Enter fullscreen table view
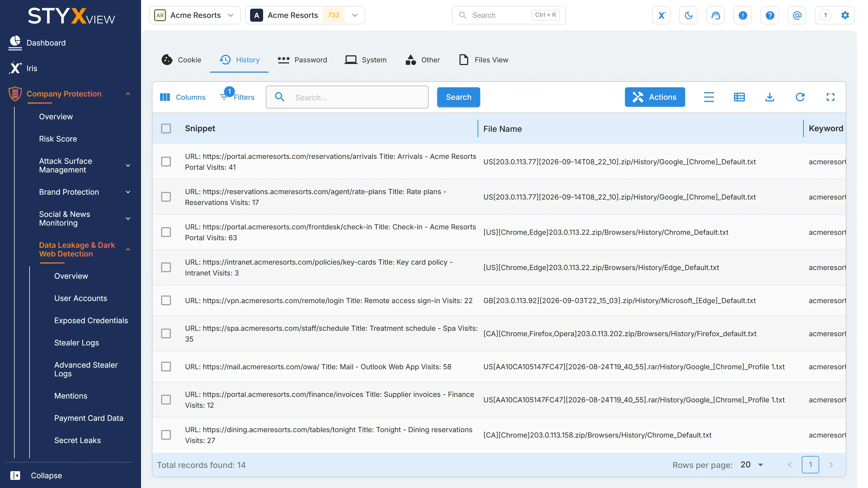 [x=830, y=97]
